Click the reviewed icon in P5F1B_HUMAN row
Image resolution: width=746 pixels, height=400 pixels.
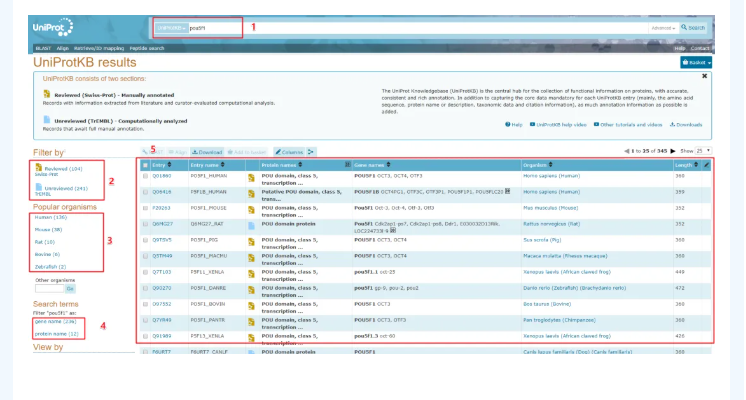tap(251, 194)
